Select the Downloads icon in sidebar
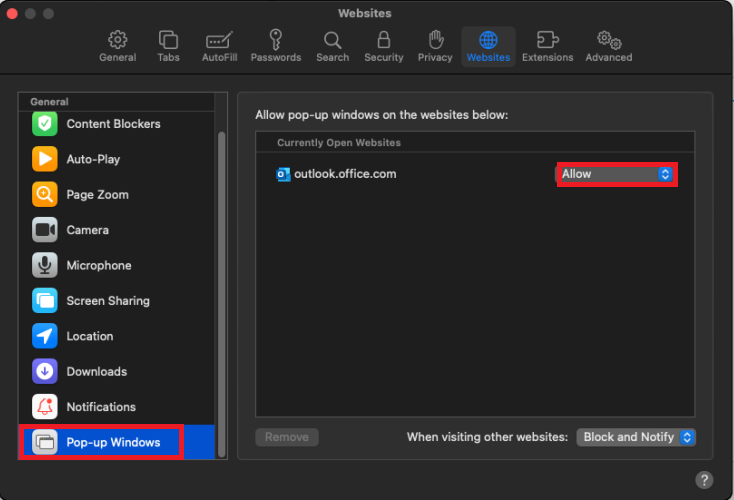Image resolution: width=734 pixels, height=500 pixels. [45, 372]
